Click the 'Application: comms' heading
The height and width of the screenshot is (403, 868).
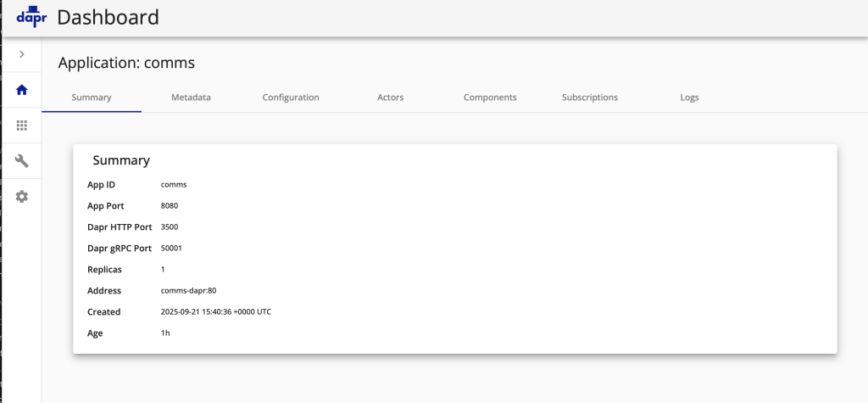tap(127, 63)
